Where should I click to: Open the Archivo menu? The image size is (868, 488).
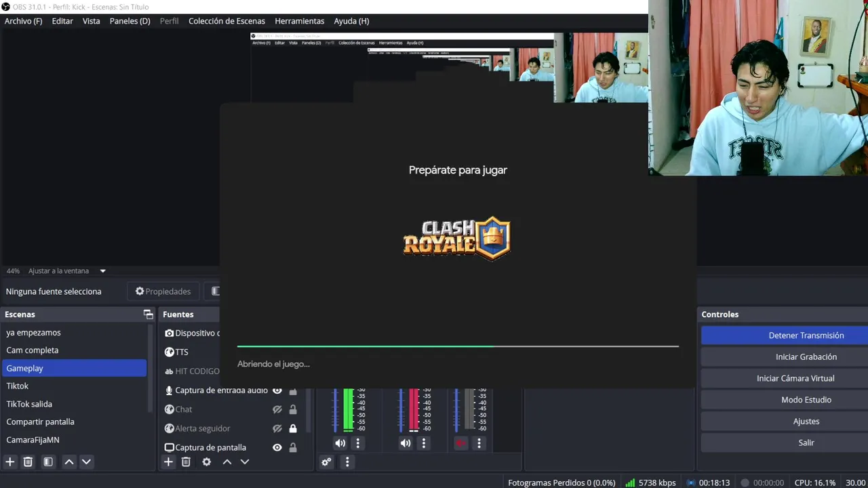coord(23,21)
